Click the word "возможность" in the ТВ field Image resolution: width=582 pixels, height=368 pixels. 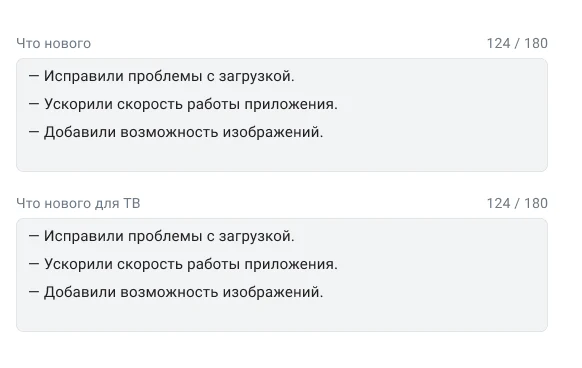[x=169, y=292]
